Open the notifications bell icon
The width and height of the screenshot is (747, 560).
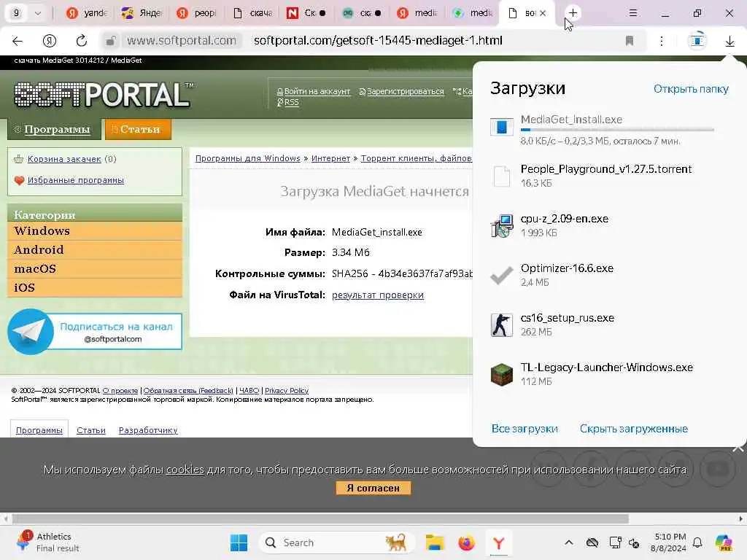pos(697,542)
